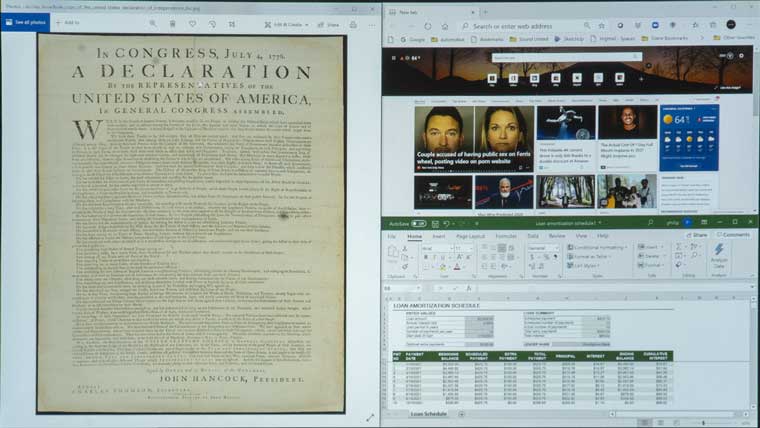Screen dimensions: 760x428
Task: Click the Name Box in Excel
Action: tap(402, 288)
